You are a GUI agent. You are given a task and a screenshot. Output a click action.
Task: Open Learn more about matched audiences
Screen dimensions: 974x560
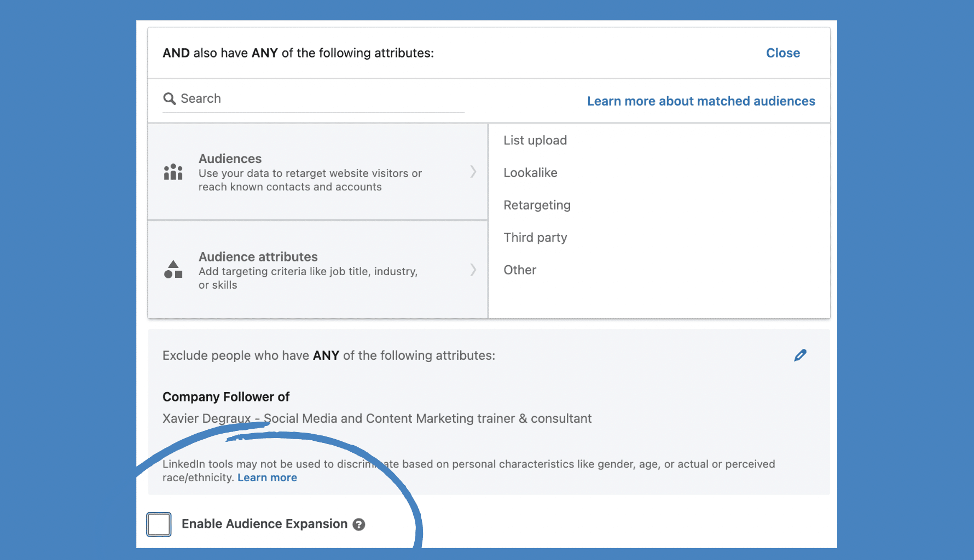point(700,101)
